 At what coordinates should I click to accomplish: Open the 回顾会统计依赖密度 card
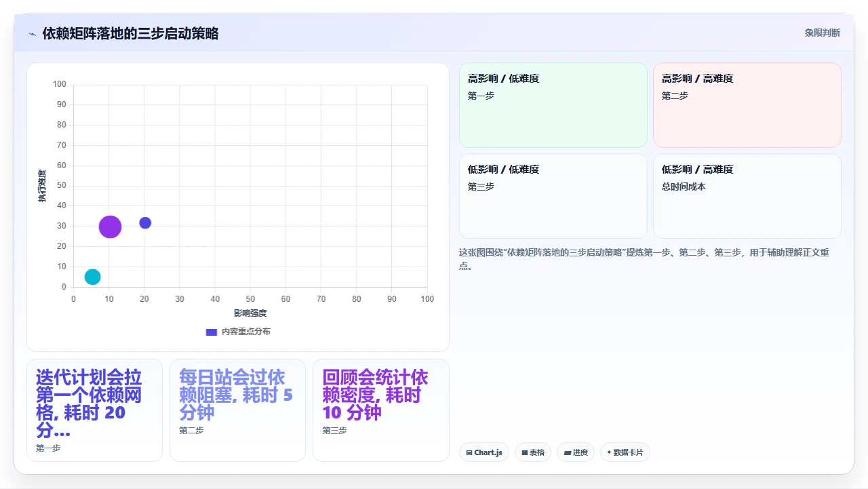[x=381, y=410]
